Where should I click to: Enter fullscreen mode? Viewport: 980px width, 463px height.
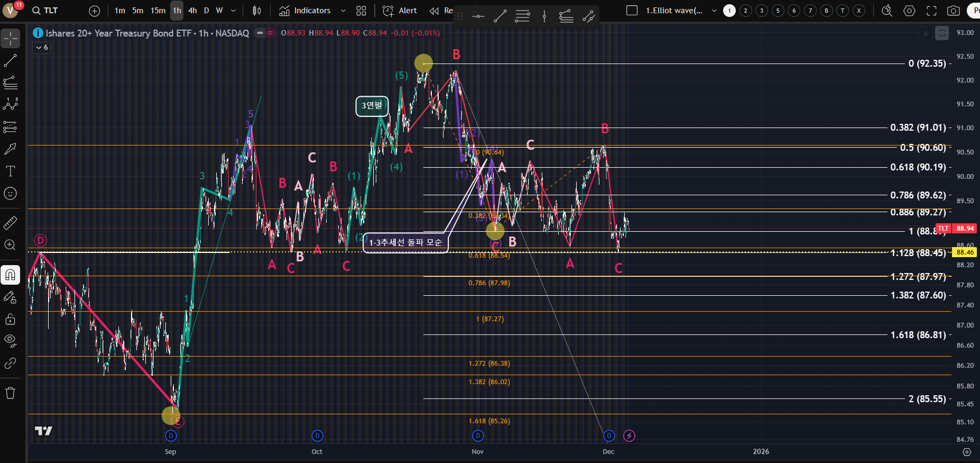click(931, 11)
